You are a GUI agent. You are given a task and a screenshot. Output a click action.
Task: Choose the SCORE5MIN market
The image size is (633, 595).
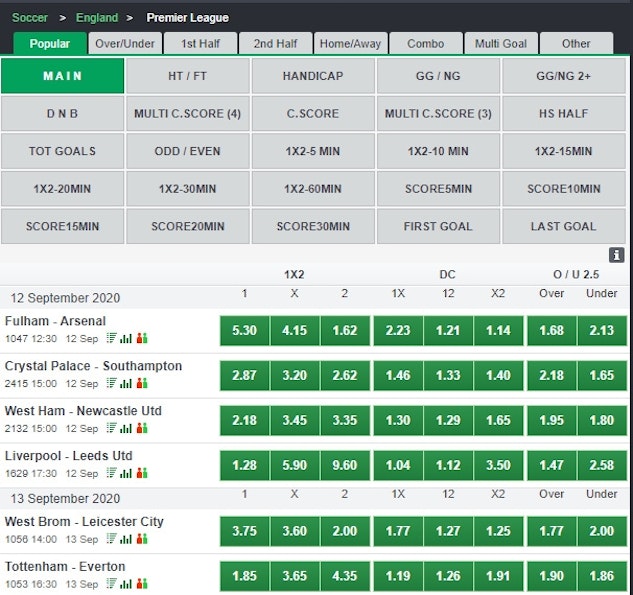click(438, 189)
